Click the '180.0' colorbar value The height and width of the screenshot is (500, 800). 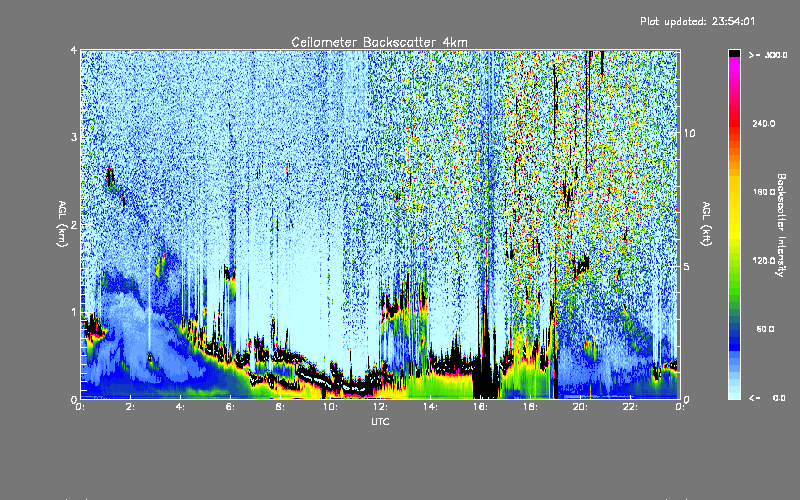click(x=764, y=192)
